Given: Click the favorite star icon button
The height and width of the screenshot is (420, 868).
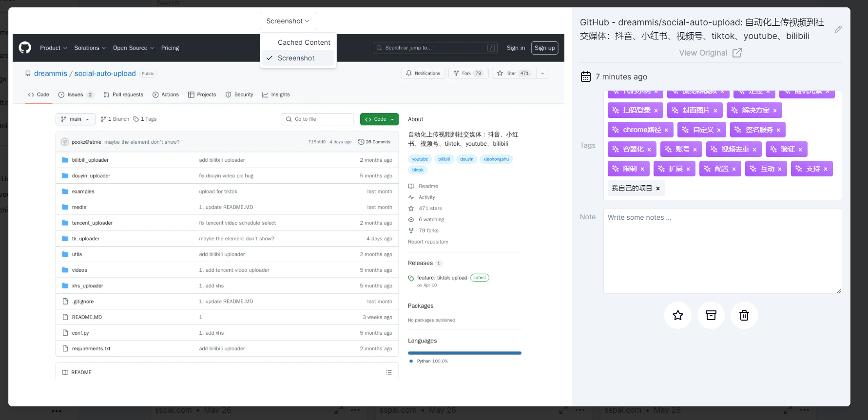Looking at the screenshot, I should [x=677, y=315].
